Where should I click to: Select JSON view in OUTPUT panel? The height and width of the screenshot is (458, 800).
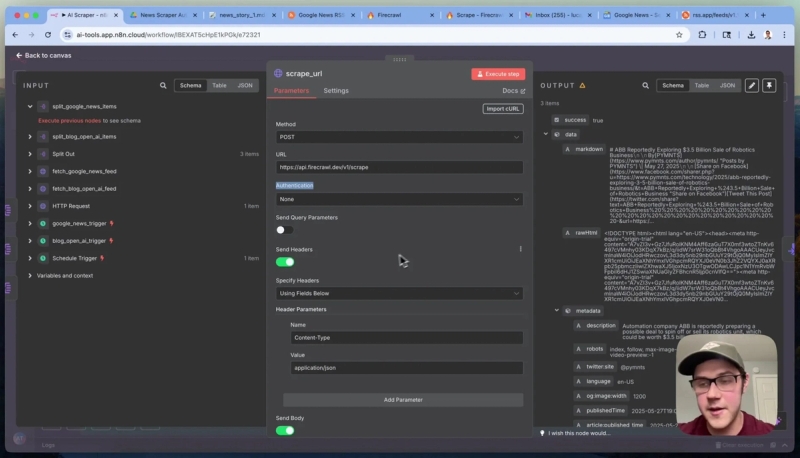click(728, 86)
